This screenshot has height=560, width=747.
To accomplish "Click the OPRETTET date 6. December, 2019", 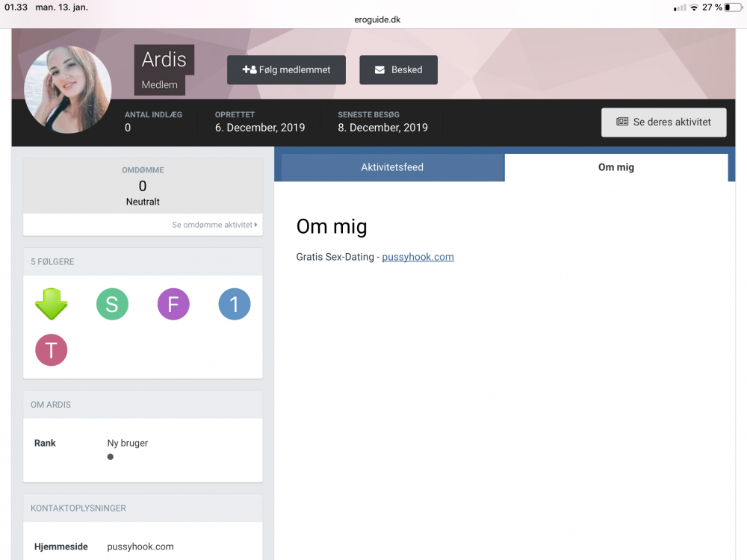I will tap(260, 128).
